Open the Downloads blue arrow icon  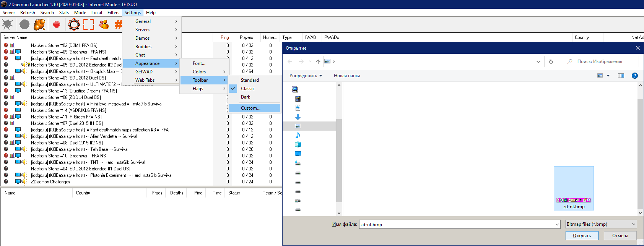coord(298,117)
